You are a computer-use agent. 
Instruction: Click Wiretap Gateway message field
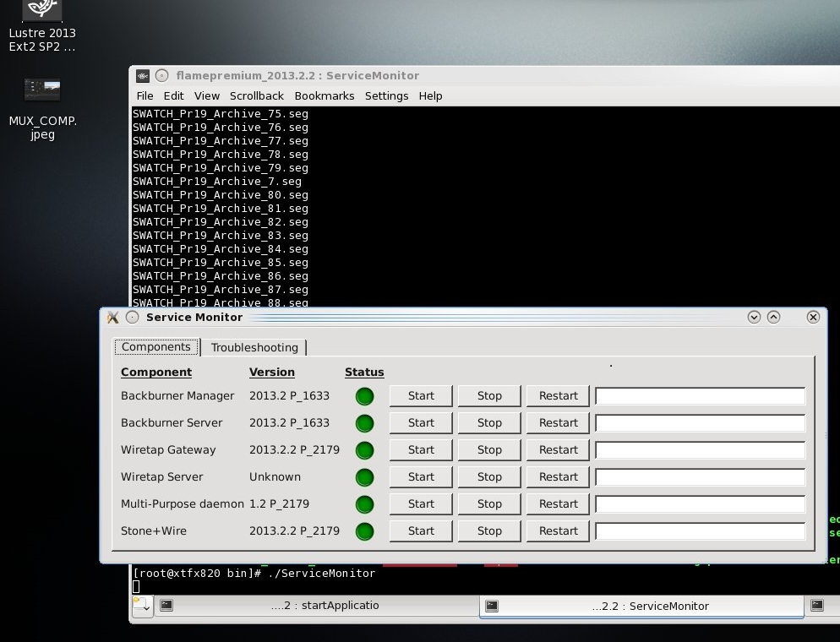(701, 450)
